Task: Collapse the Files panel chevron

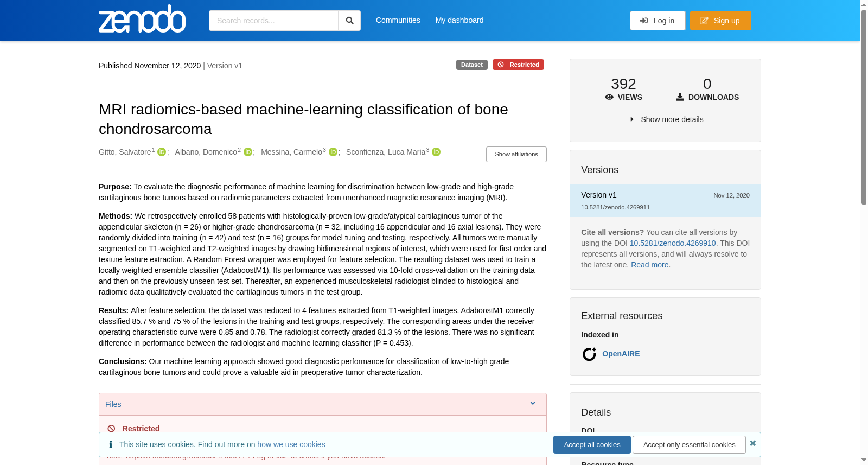Action: tap(533, 404)
